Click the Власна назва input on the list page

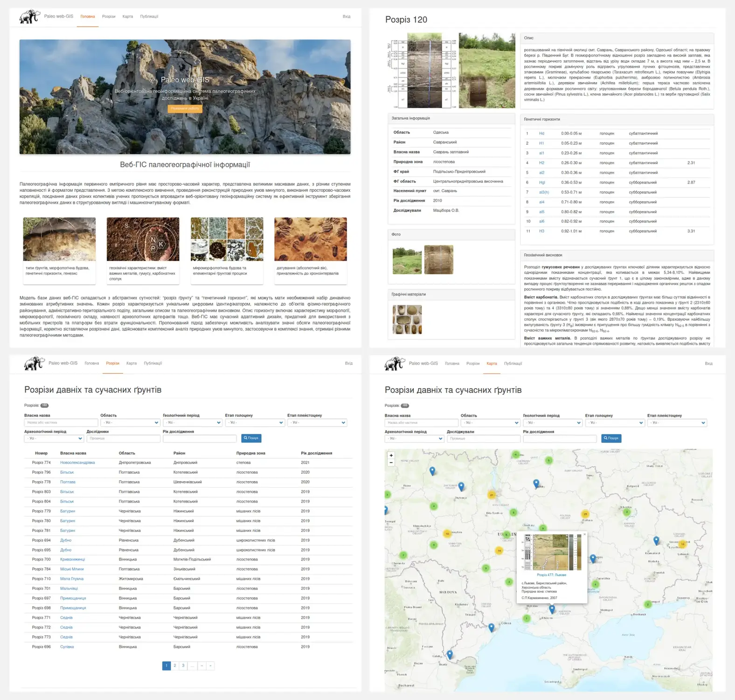coord(61,423)
